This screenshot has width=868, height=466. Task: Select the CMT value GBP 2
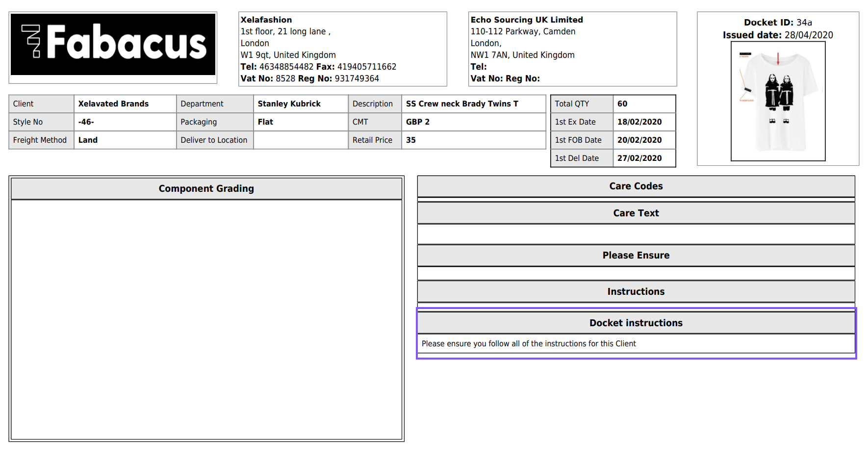click(x=417, y=122)
